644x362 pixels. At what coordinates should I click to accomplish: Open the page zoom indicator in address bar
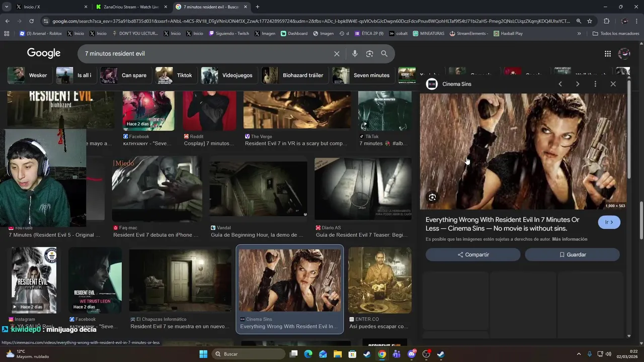(x=579, y=21)
